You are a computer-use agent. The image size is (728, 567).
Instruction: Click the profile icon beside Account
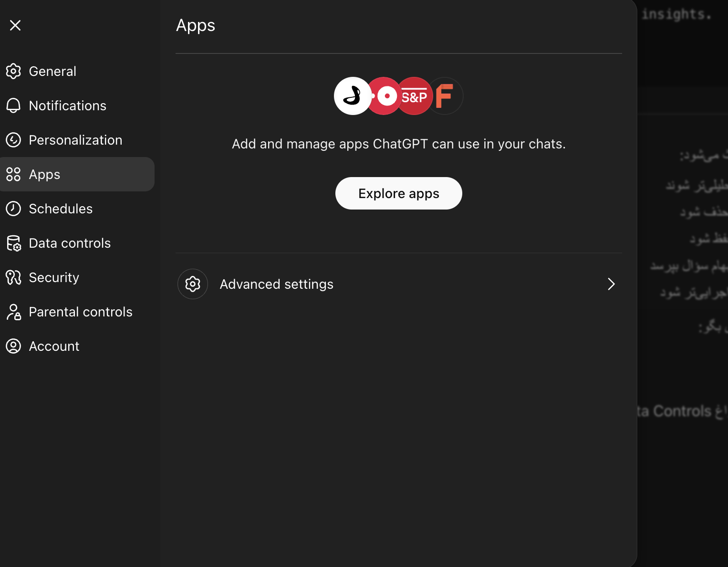point(13,346)
